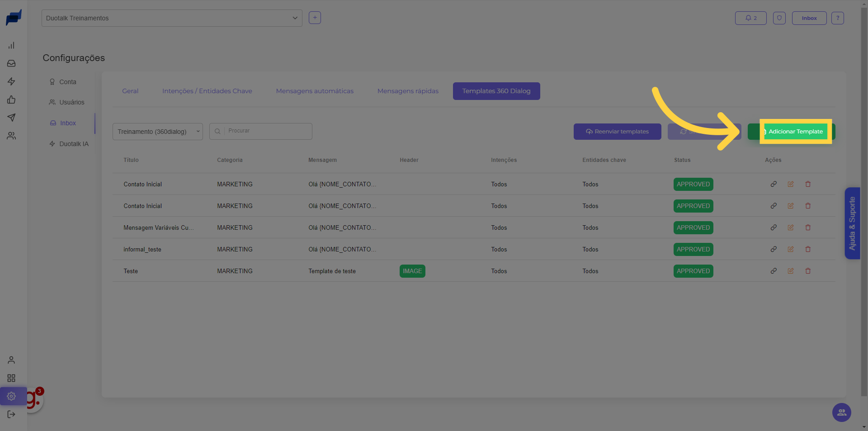Open the Ajuda & Suporte side tab
Image resolution: width=868 pixels, height=431 pixels.
coord(852,223)
